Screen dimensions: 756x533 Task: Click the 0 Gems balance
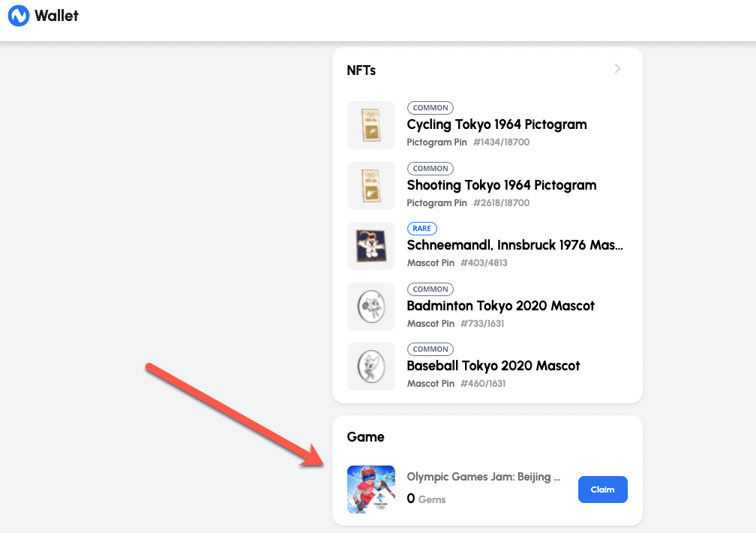(x=426, y=499)
